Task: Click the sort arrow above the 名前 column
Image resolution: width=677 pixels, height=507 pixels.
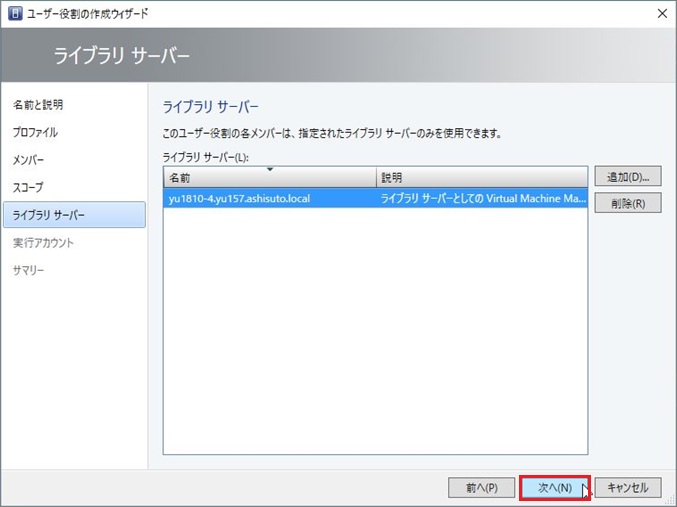Action: point(269,170)
